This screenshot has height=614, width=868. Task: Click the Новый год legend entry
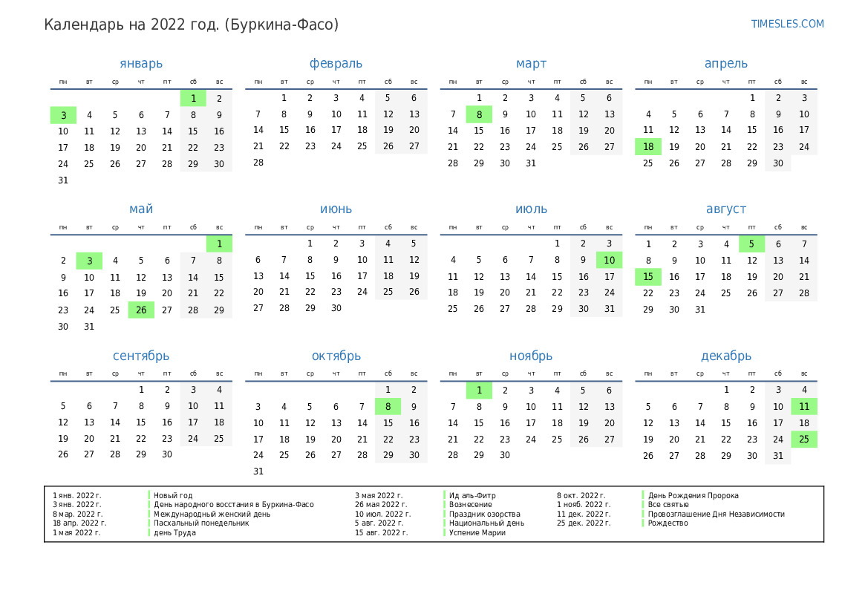tap(173, 495)
